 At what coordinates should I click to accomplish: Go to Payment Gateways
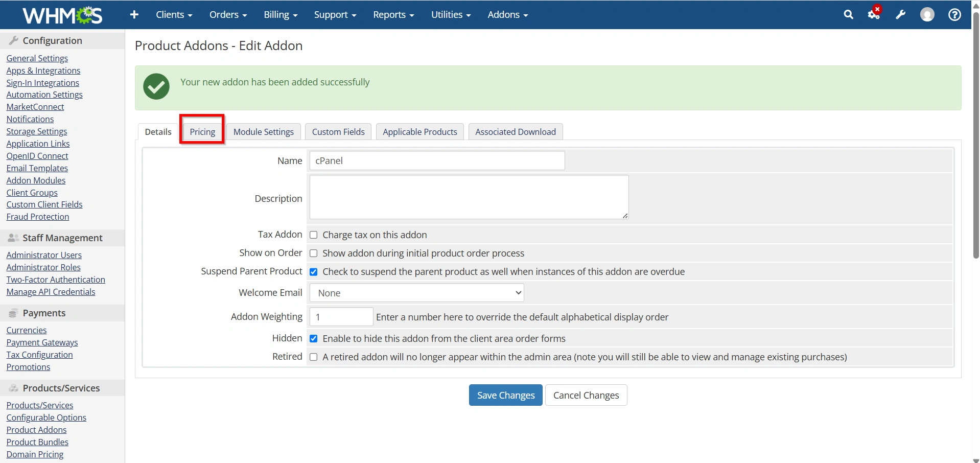(x=42, y=342)
